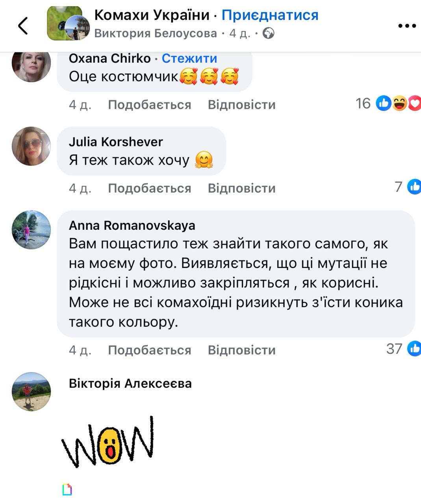This screenshot has height=504, width=421.
Task: Reply to Anna Romanovskaya's comment
Action: (x=242, y=350)
